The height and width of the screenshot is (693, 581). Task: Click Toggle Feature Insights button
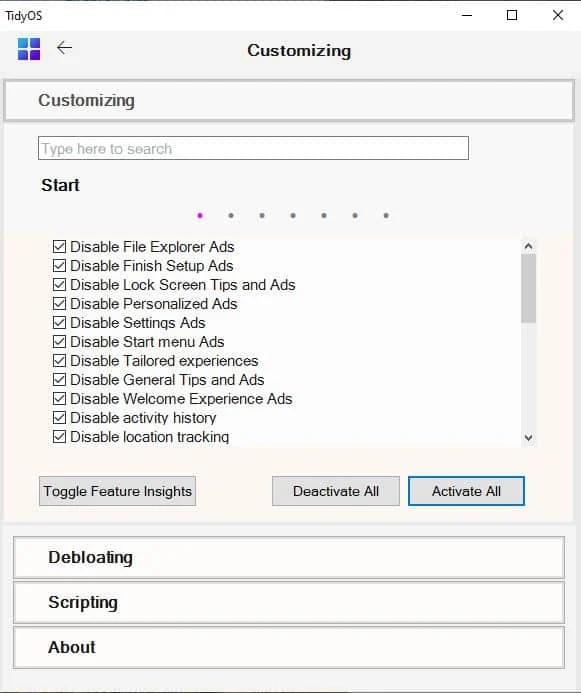coord(118,491)
